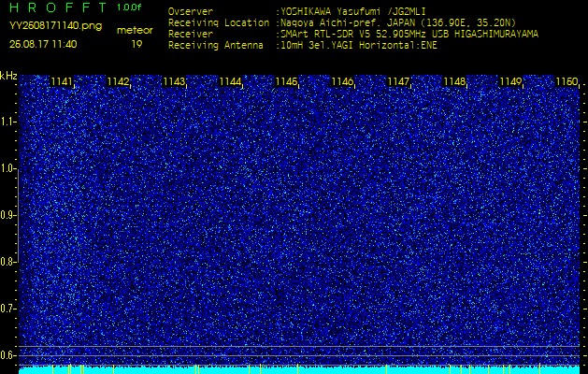Viewport: 588px width, 374px height.
Task: Select the filename YY2508171140.png
Action: (55, 26)
